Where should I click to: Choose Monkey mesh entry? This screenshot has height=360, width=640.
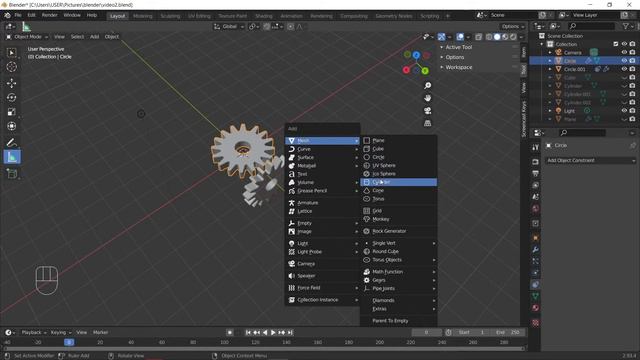tap(398, 219)
